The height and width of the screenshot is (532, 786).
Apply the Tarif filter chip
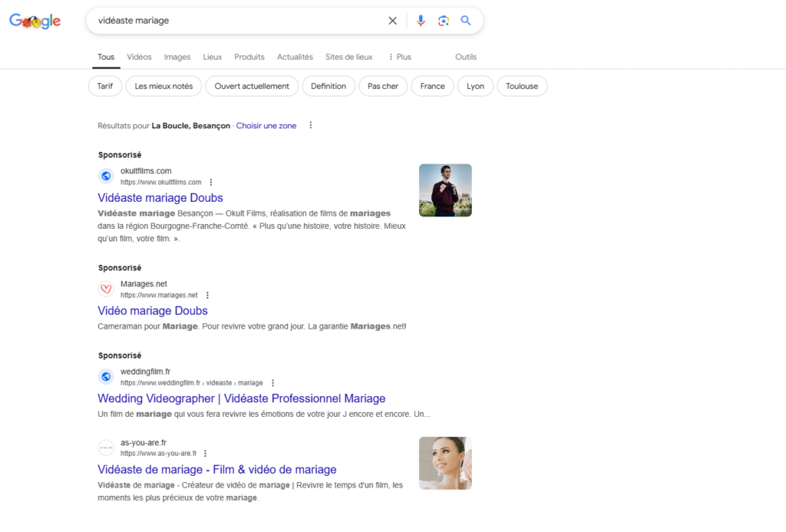tap(104, 86)
